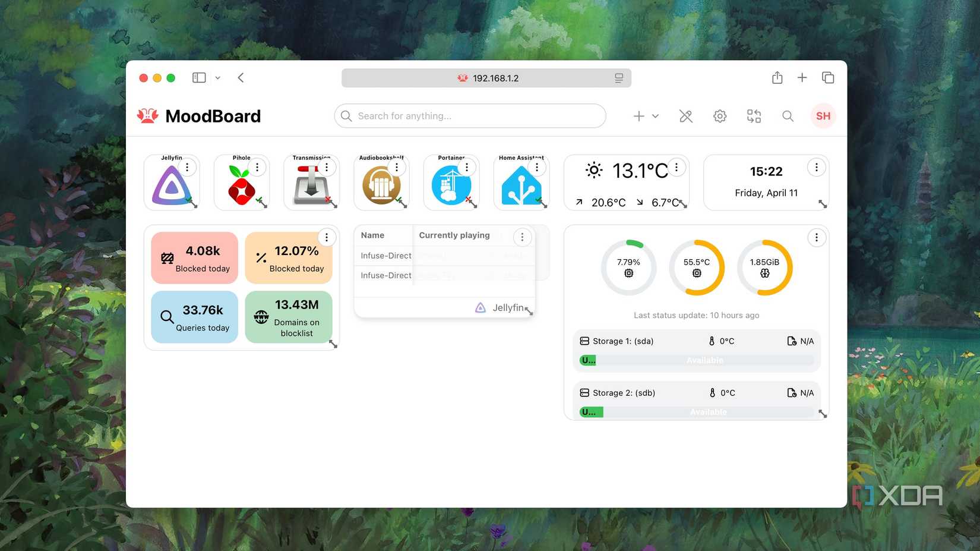Viewport: 980px width, 551px height.
Task: Toggle the Safari sidebar button
Action: [199, 77]
